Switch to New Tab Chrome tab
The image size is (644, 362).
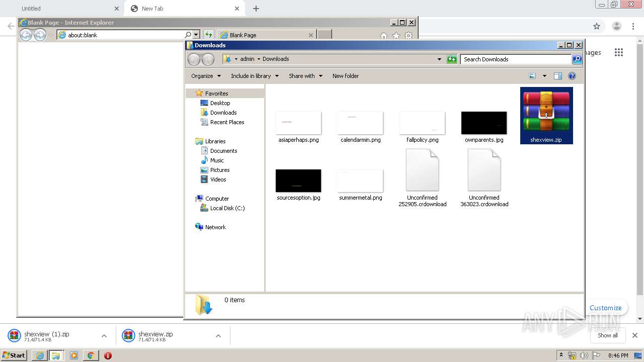click(x=185, y=9)
